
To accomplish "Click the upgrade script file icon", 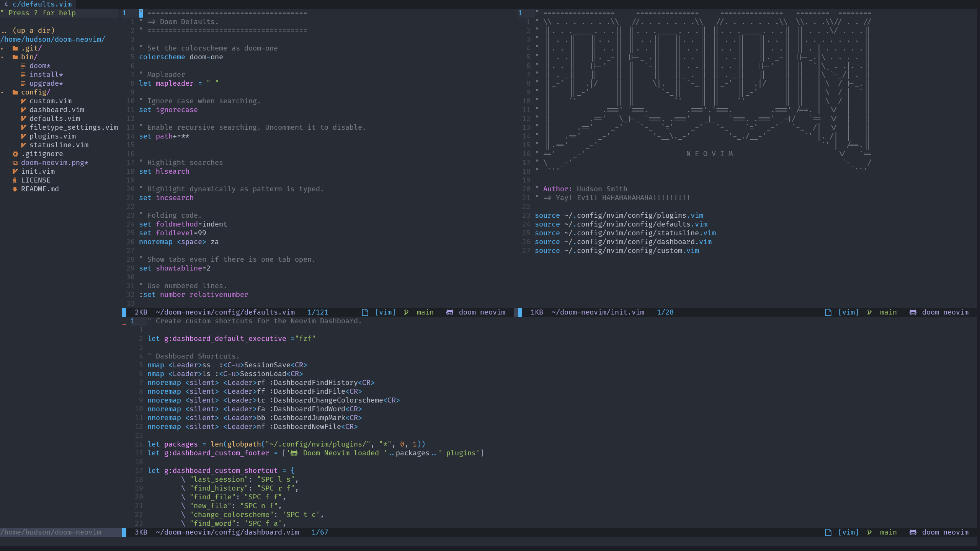I will 23,83.
